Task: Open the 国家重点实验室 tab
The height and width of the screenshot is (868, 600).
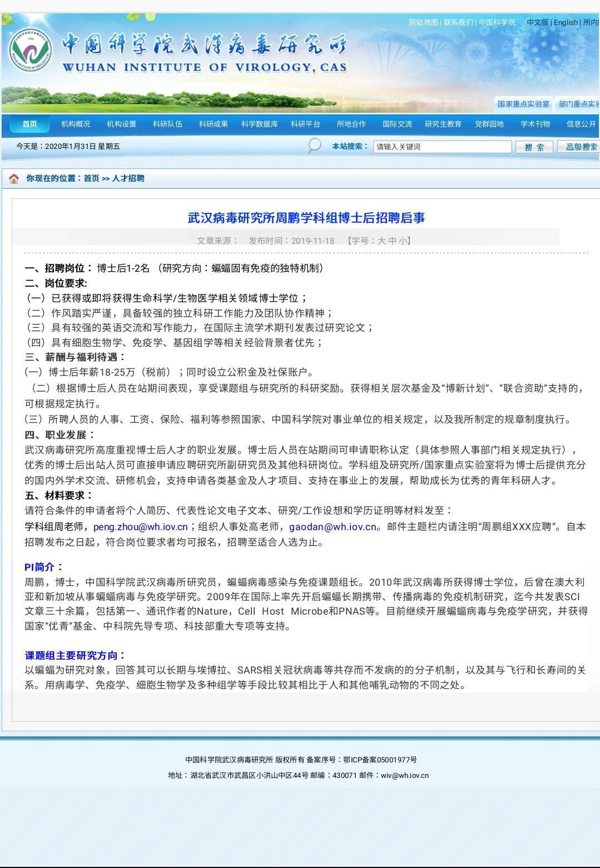Action: coord(523,104)
